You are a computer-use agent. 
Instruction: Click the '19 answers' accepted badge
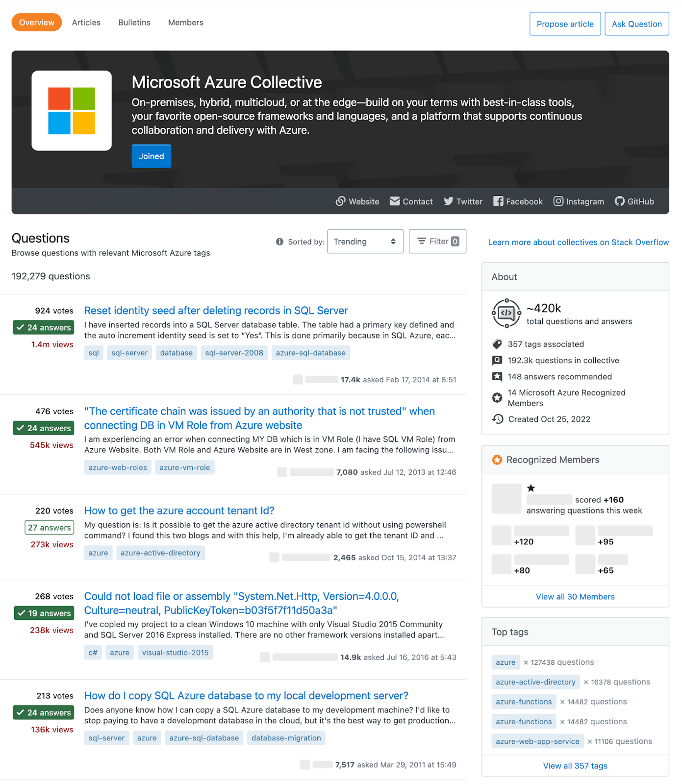(44, 613)
